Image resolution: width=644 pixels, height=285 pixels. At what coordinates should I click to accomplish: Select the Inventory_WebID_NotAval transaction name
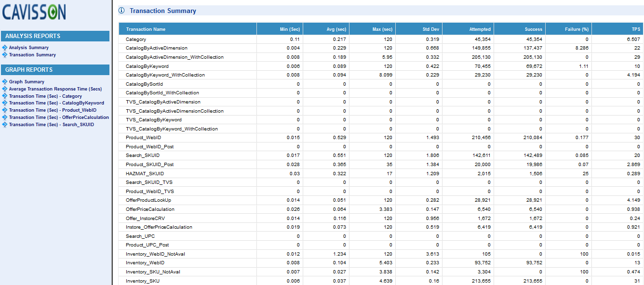point(155,254)
